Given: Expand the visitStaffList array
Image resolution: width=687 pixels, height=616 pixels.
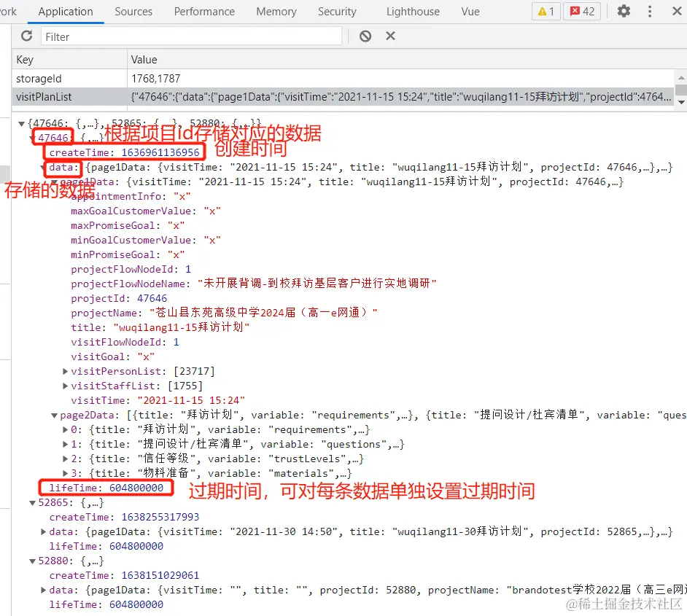Looking at the screenshot, I should click(x=65, y=386).
